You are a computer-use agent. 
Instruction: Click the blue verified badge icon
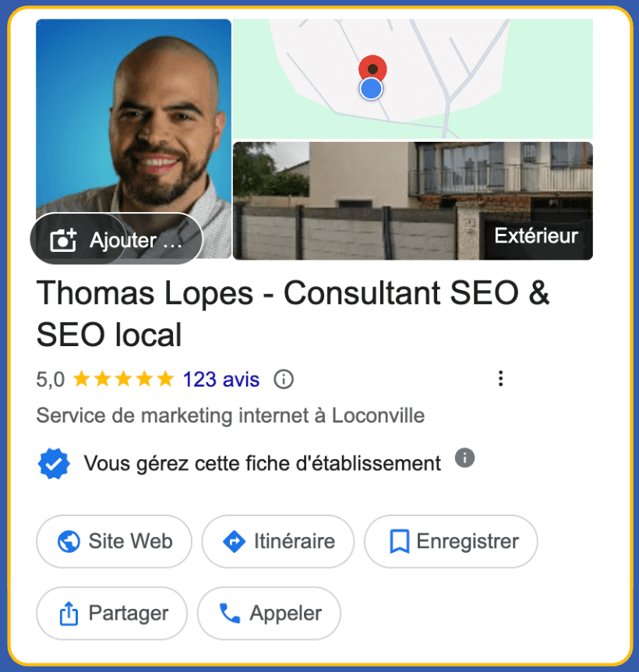click(x=54, y=463)
